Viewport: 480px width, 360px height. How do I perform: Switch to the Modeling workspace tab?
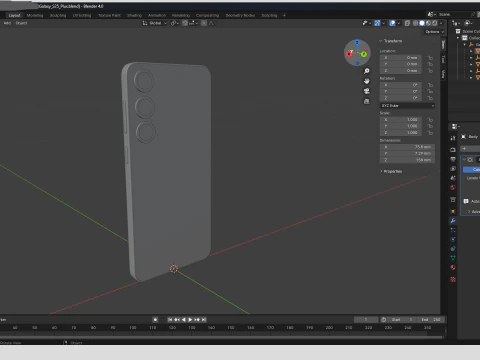tap(35, 15)
